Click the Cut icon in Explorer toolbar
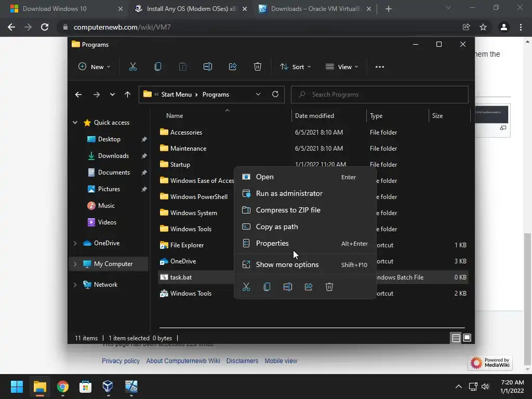Image resolution: width=532 pixels, height=399 pixels. (132, 67)
